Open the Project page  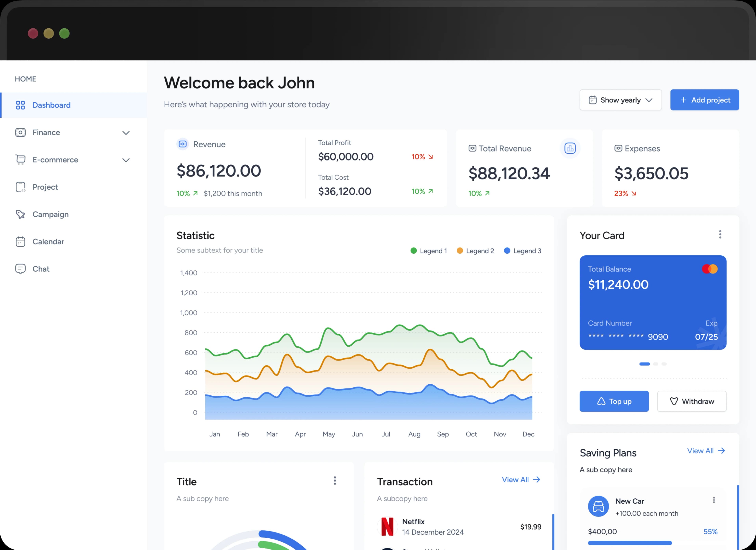(73, 187)
